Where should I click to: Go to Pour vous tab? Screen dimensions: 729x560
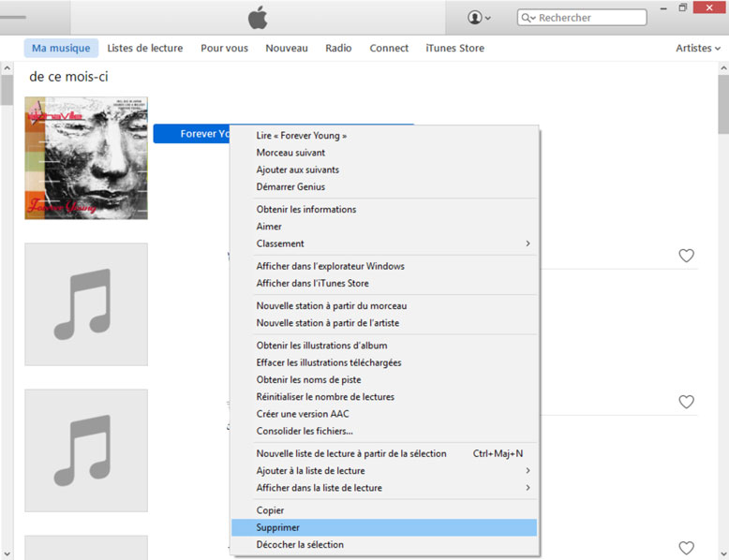coord(225,48)
